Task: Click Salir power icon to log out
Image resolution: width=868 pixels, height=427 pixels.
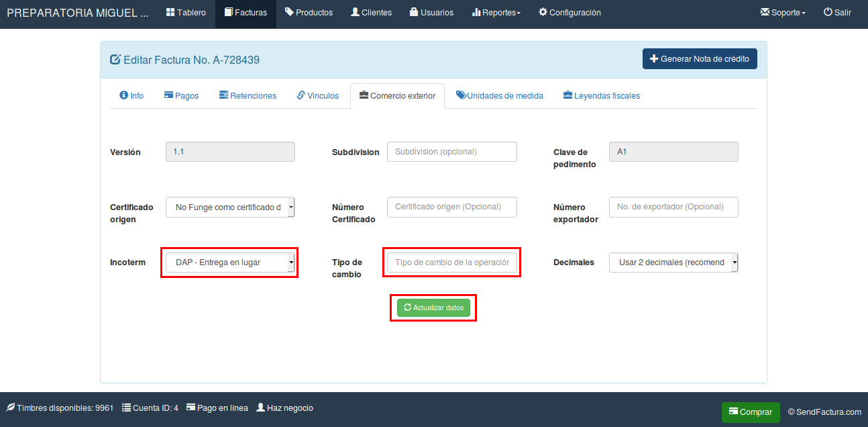Action: 837,13
